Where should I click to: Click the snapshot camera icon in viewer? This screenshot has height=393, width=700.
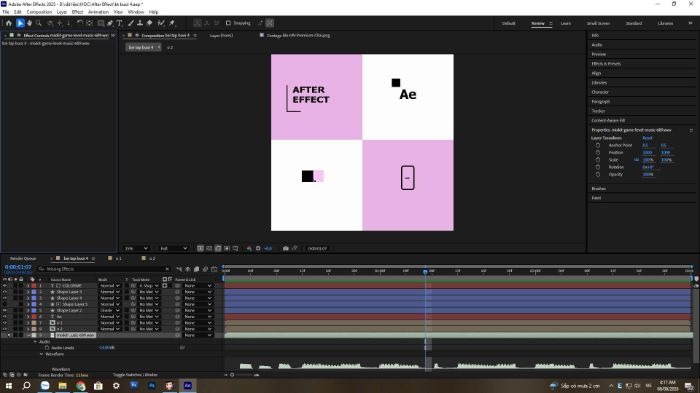(286, 248)
